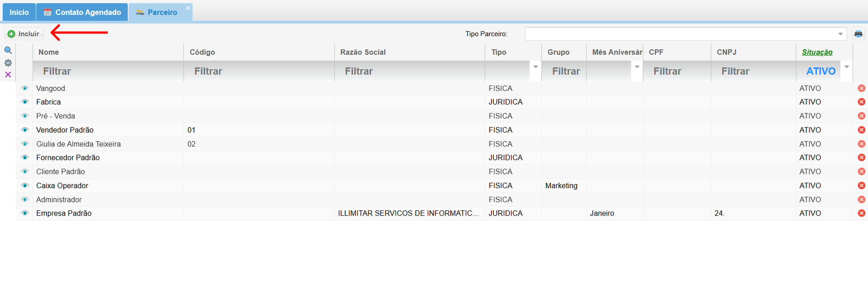Click the purple X clear filters icon
This screenshot has height=304, width=868.
tap(8, 75)
